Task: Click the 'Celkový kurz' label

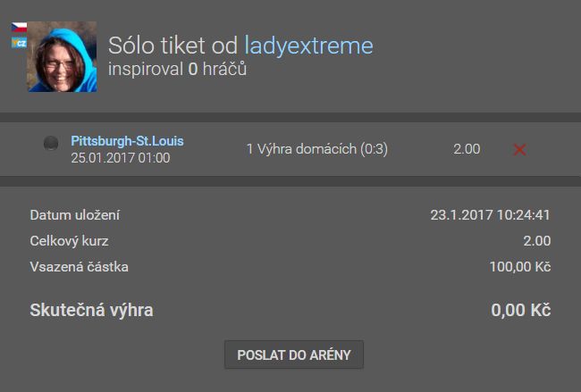Action: [70, 241]
